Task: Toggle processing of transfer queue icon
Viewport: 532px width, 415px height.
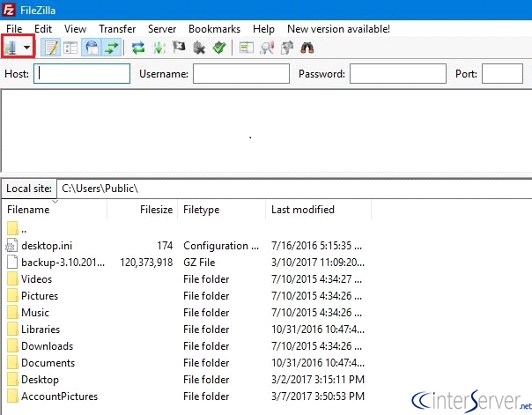Action: pyautogui.click(x=159, y=48)
